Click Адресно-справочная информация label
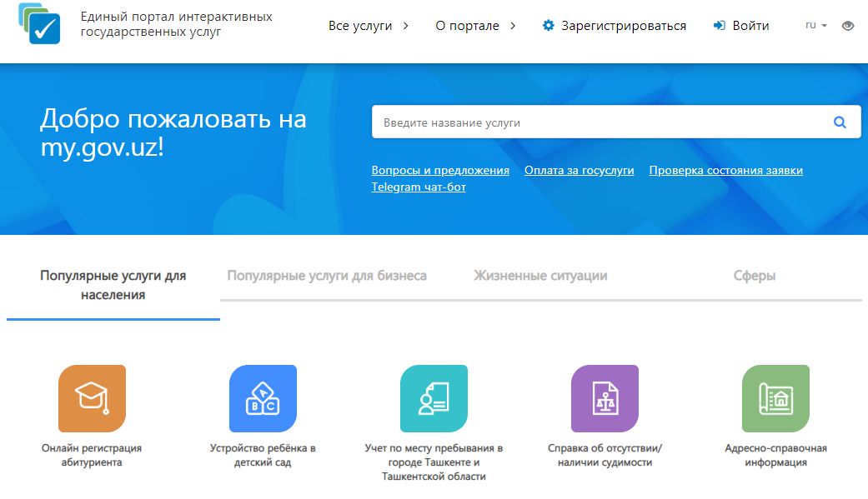 775,455
